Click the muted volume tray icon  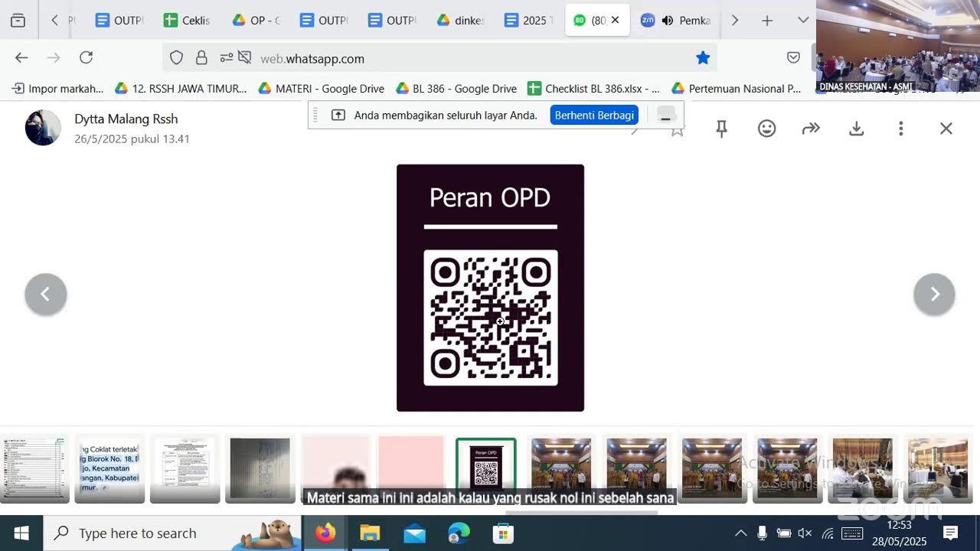tap(805, 533)
